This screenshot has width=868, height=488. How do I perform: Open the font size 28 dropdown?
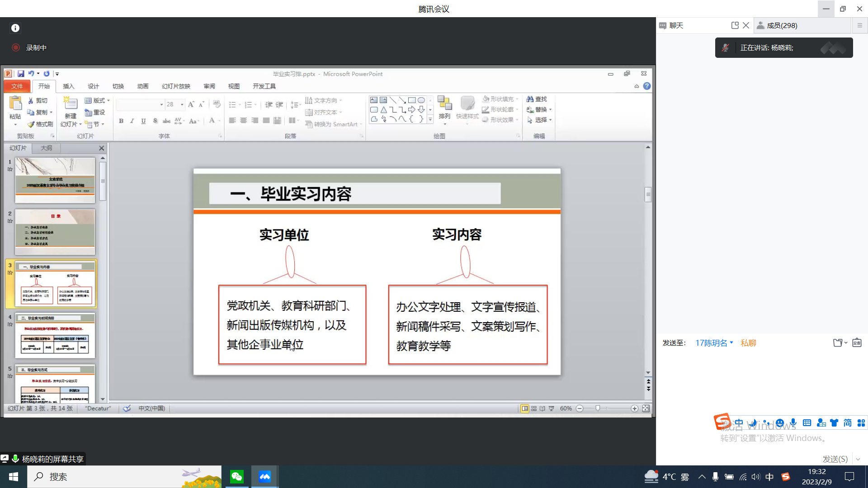tap(182, 104)
